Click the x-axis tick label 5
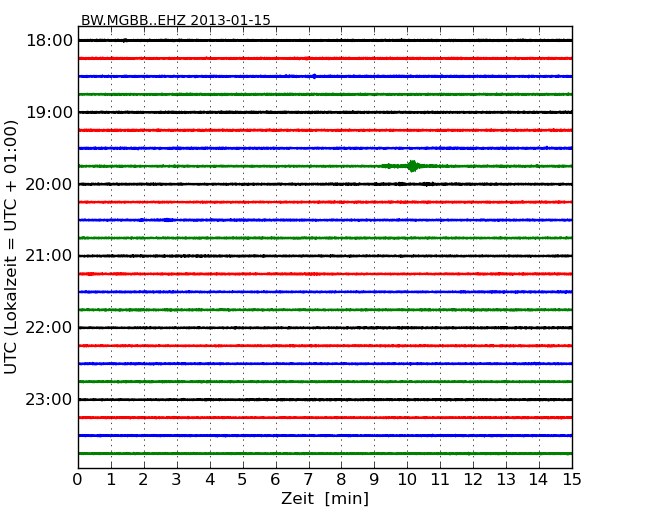 click(242, 480)
